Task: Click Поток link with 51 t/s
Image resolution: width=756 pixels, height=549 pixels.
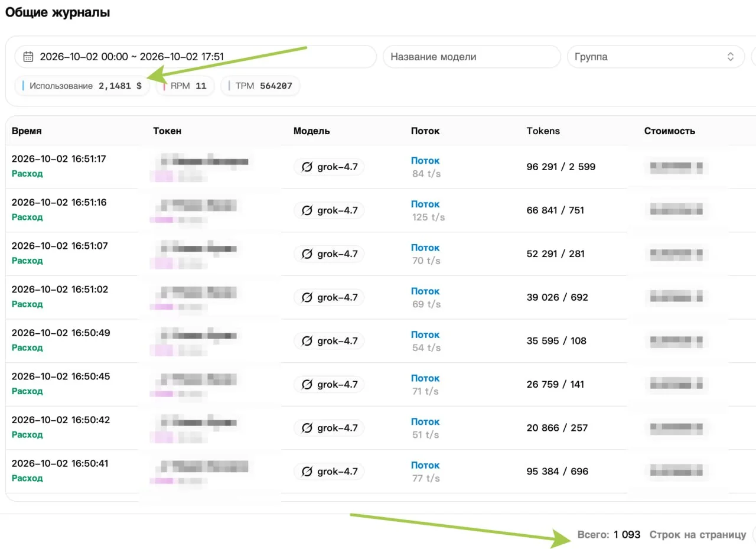Action: tap(425, 422)
